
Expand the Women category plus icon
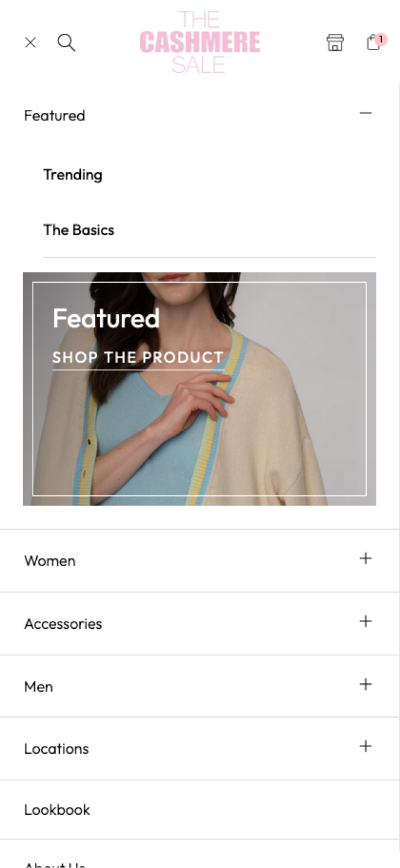[x=366, y=558]
